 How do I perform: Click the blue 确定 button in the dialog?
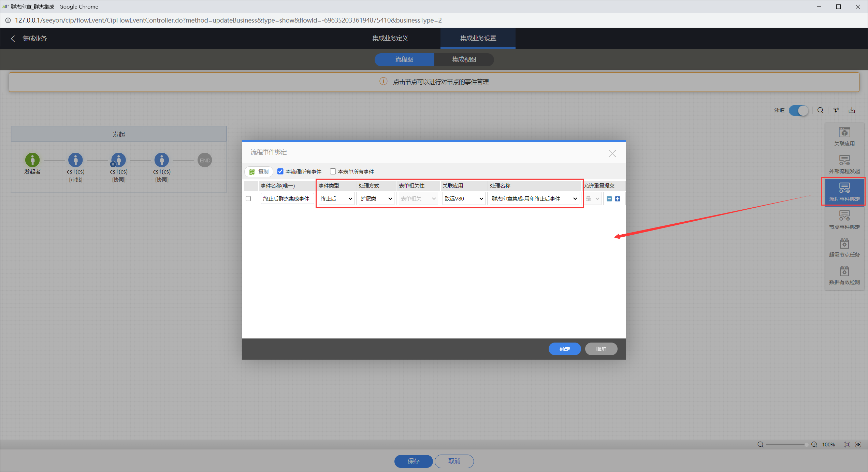pyautogui.click(x=564, y=349)
